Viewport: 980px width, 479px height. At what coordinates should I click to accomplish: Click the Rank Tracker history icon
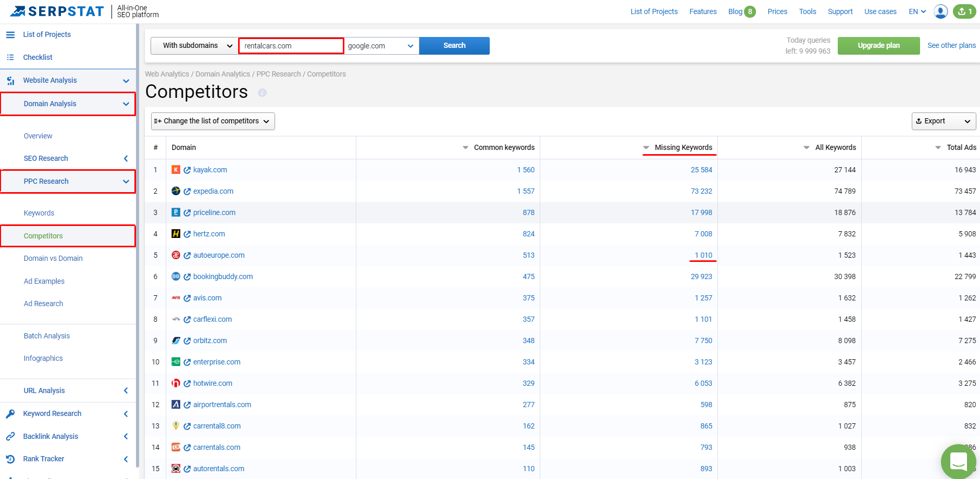click(x=10, y=459)
